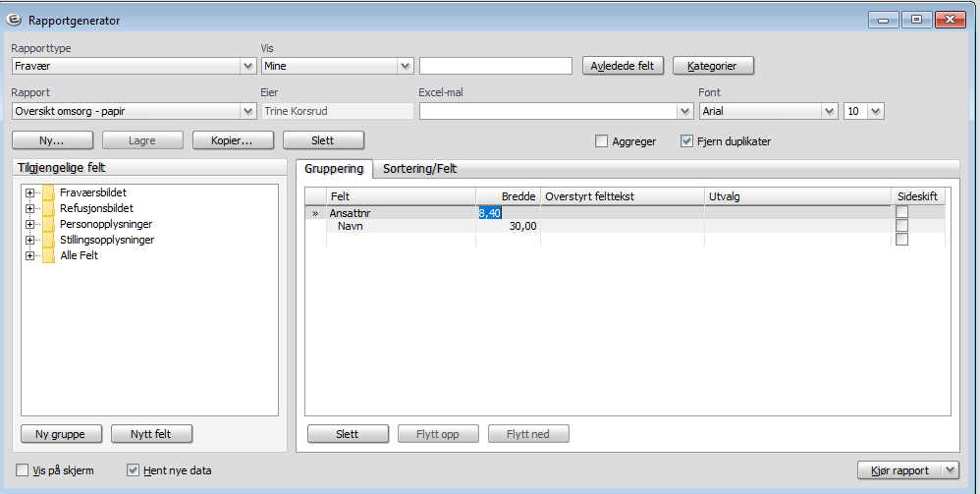Viewport: 980px width, 494px height.
Task: Click the Alle Felt folder icon
Action: pos(48,255)
